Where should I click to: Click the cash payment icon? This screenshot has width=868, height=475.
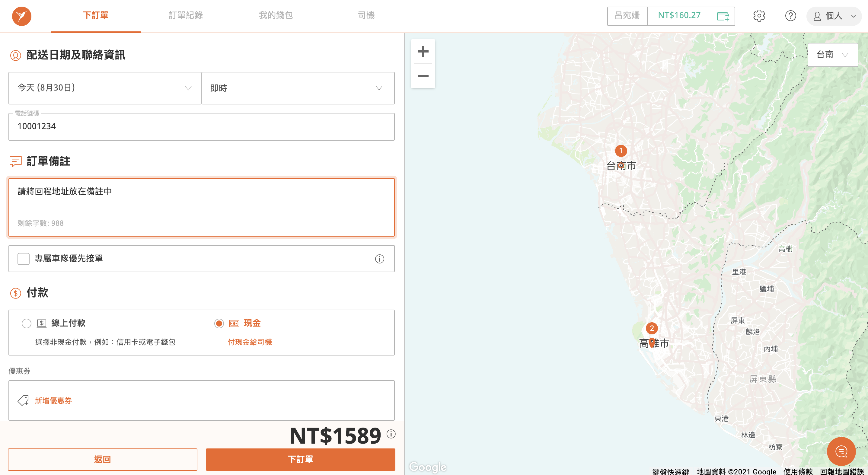[234, 324]
